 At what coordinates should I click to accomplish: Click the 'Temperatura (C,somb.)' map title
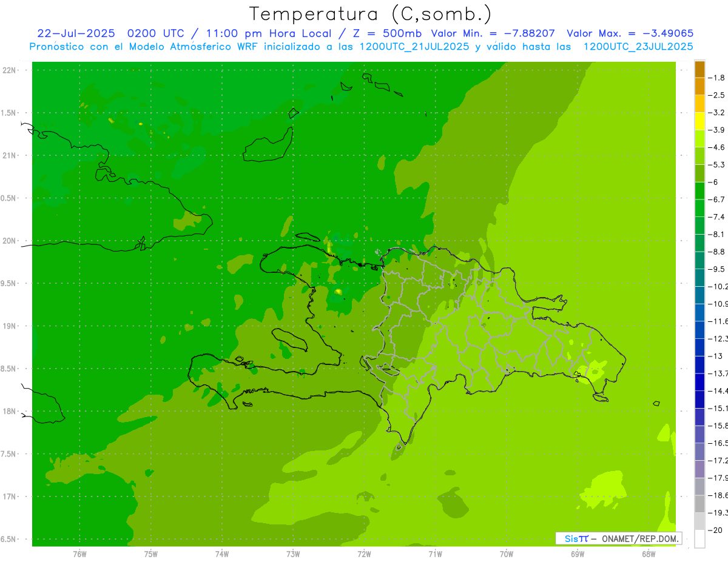(371, 13)
